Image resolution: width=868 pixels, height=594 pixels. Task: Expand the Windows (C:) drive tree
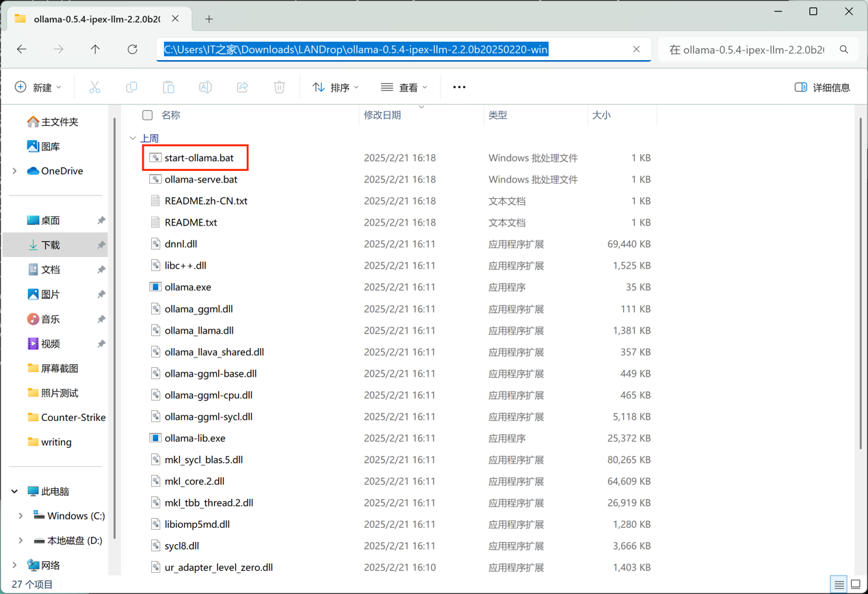coord(21,516)
